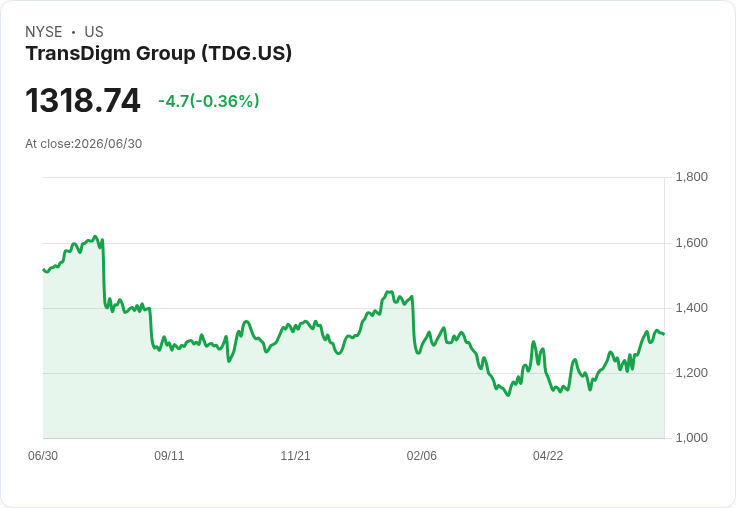The height and width of the screenshot is (508, 736).
Task: Click the chart line's starting point at 06/30
Action: coord(44,269)
